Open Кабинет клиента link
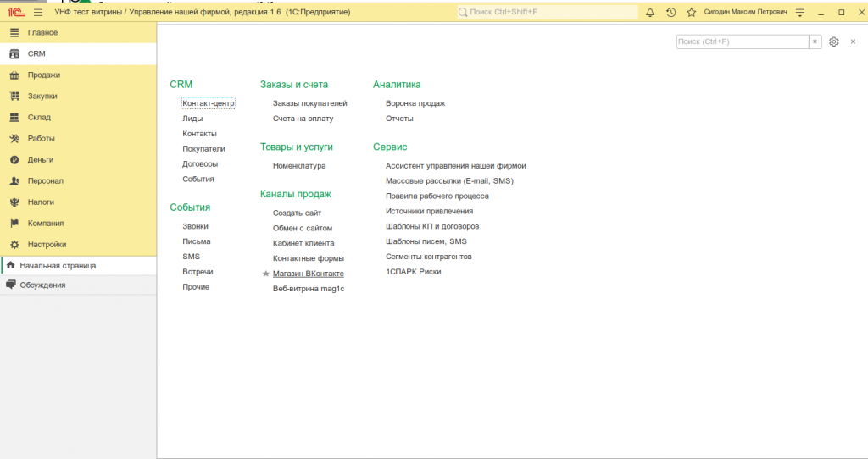The height and width of the screenshot is (459, 868). 303,243
